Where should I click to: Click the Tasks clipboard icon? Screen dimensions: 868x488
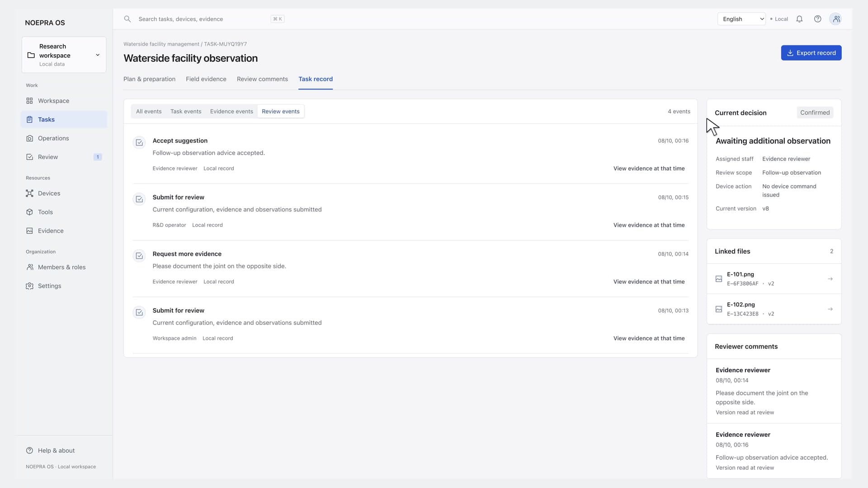(29, 120)
